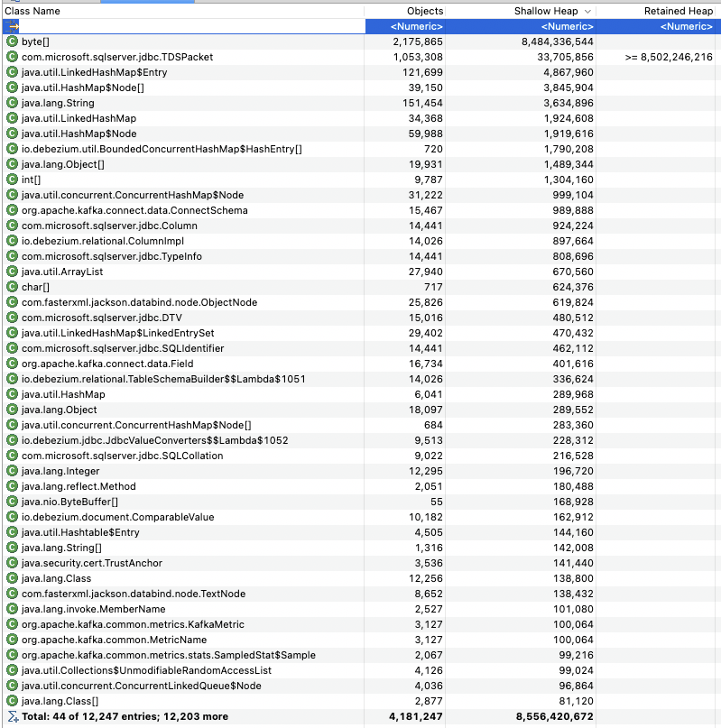
Task: Select the SQLIdentifier class name
Action: pos(123,348)
